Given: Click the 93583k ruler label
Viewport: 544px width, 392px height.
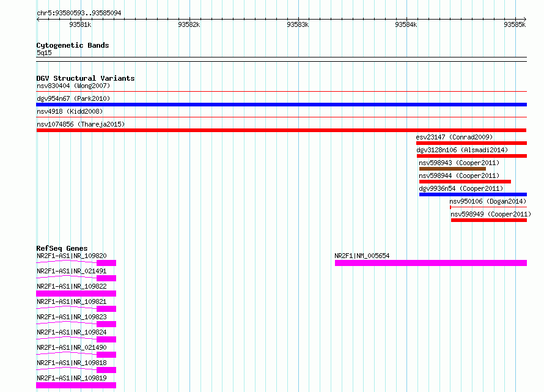Looking at the screenshot, I should 298,24.
